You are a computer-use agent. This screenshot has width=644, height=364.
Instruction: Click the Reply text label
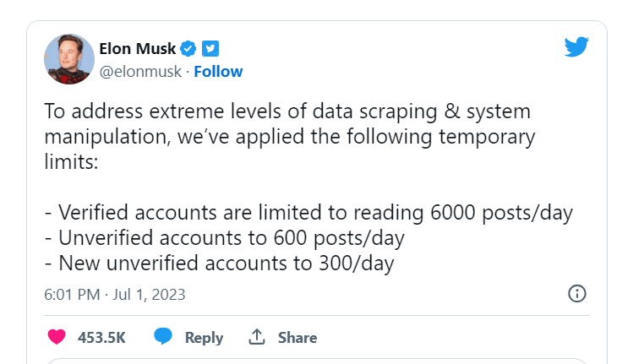[205, 338]
